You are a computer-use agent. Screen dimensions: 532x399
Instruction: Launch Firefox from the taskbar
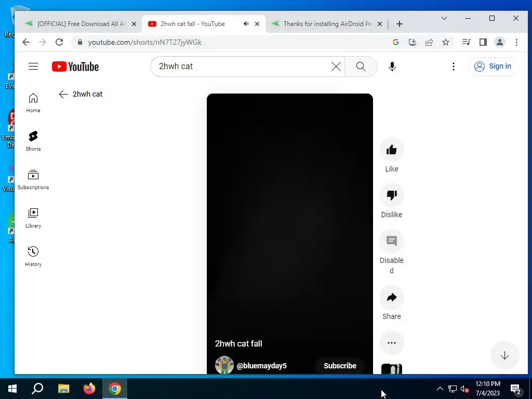pyautogui.click(x=89, y=389)
